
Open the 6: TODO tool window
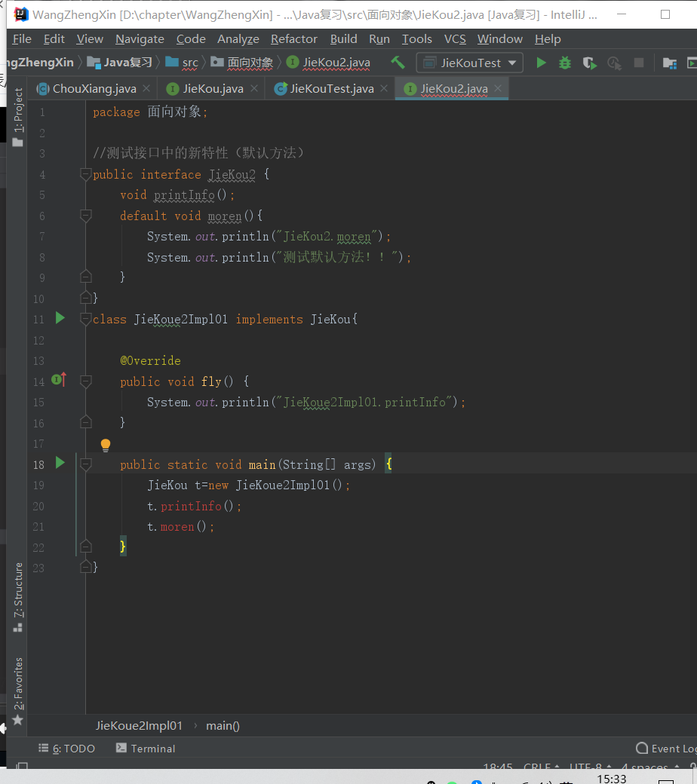(x=67, y=749)
